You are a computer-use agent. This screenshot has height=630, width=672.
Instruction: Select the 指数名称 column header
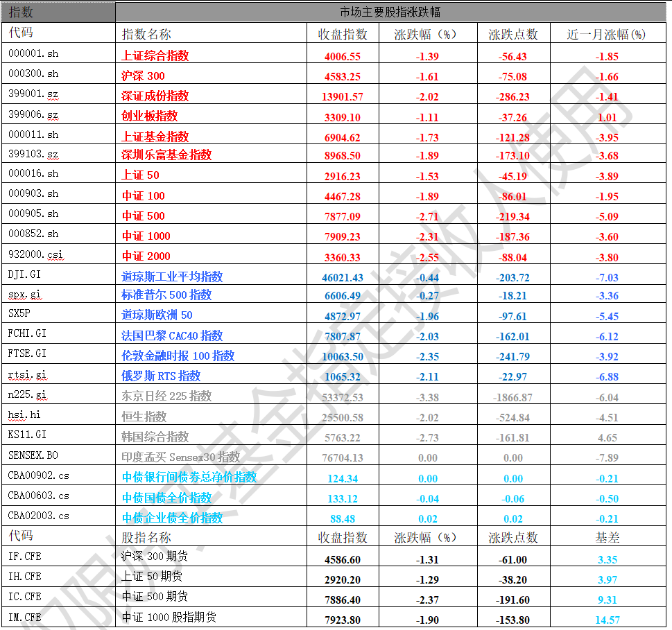pos(146,34)
